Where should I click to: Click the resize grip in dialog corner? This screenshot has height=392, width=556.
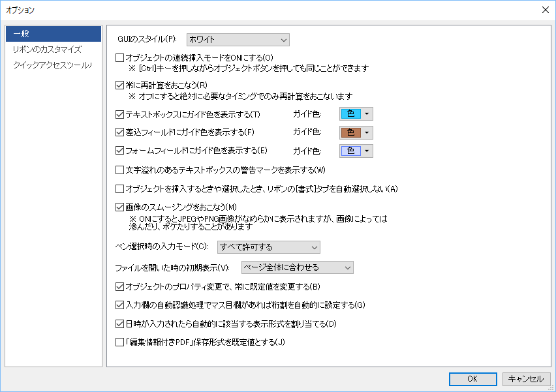click(x=551, y=388)
